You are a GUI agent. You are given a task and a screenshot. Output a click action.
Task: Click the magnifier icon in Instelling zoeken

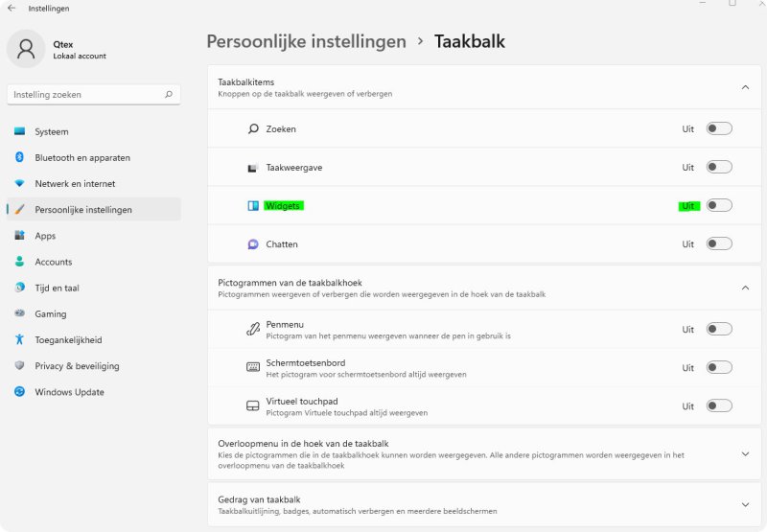click(169, 94)
